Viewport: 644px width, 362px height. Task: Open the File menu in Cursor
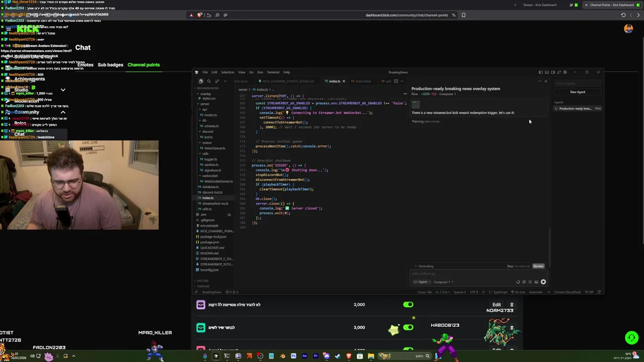[205, 72]
